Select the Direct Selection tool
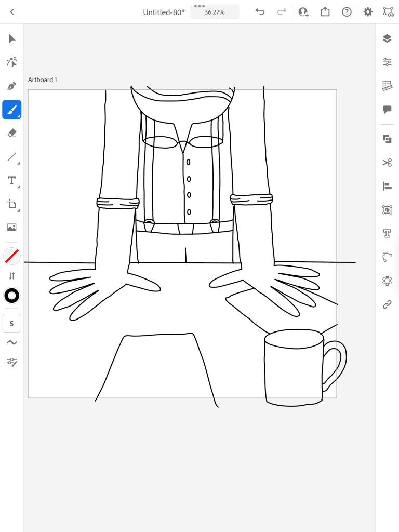 point(12,62)
